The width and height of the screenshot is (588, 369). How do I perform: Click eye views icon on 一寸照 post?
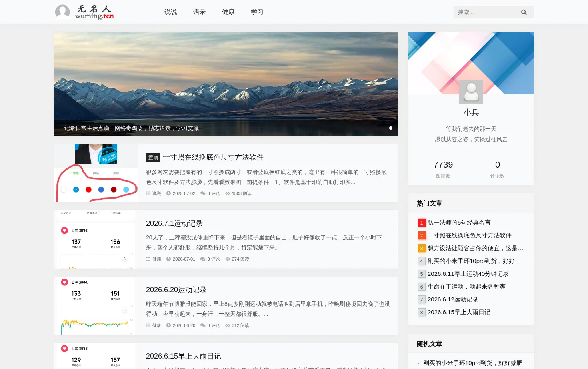(228, 193)
